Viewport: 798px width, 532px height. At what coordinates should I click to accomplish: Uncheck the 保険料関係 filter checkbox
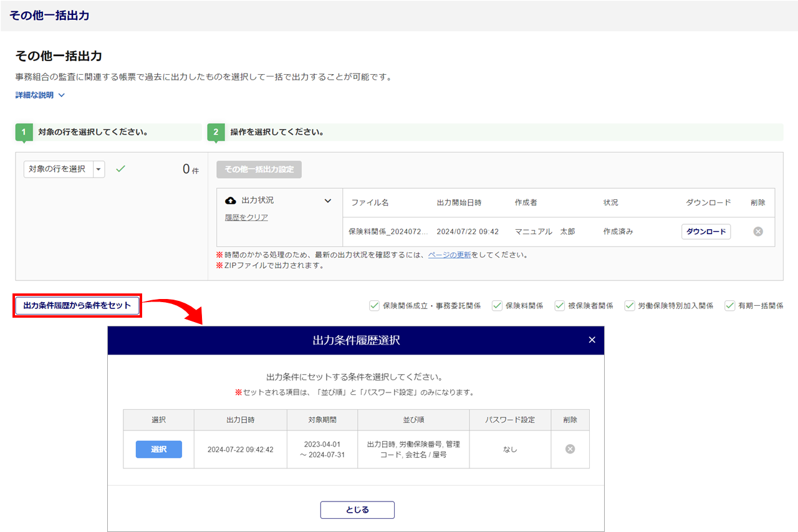[x=497, y=306]
